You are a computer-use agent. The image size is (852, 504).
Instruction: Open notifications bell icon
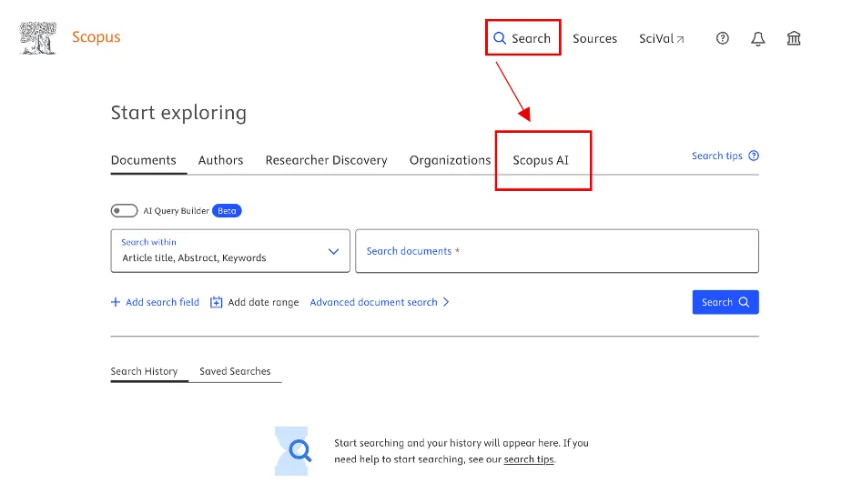[758, 38]
